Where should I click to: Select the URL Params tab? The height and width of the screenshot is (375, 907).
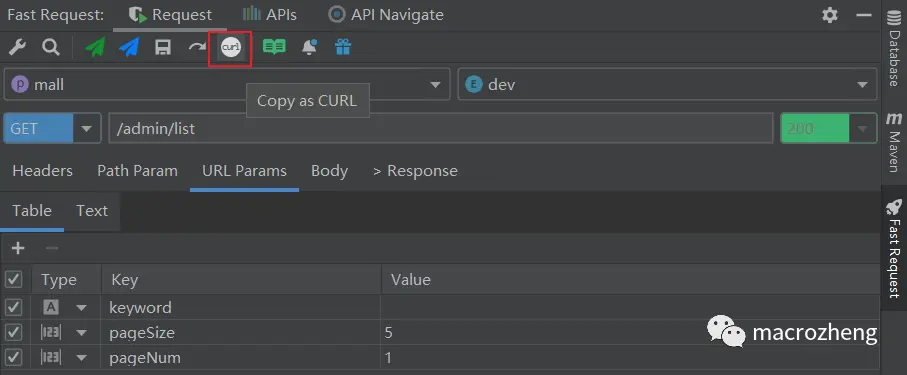coord(244,171)
